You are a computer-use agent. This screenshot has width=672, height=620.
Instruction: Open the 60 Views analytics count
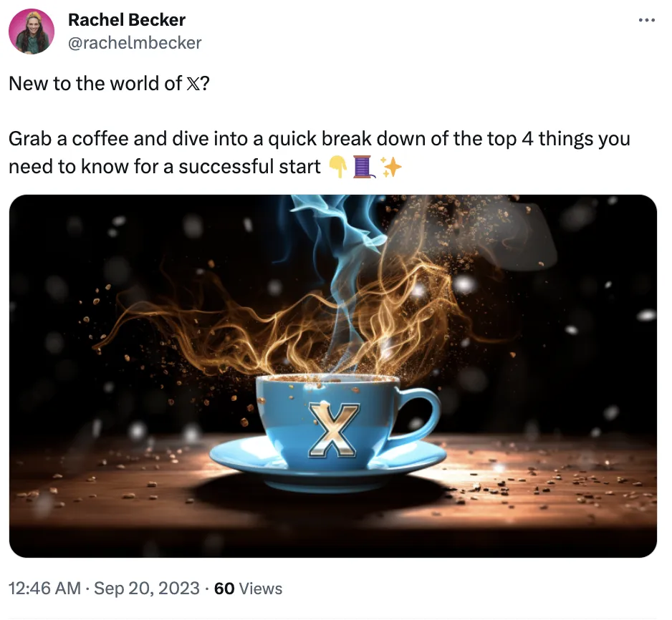(x=248, y=588)
